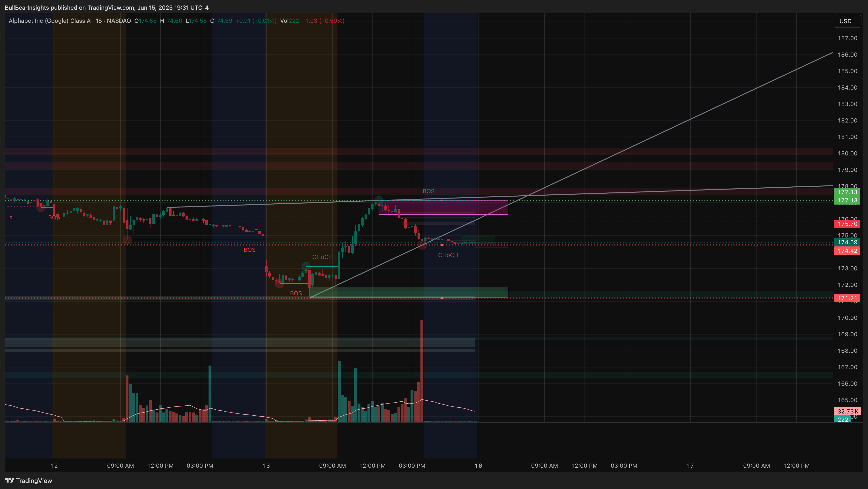The height and width of the screenshot is (489, 868).
Task: Click the 187.00 price axis tick
Action: coord(847,38)
